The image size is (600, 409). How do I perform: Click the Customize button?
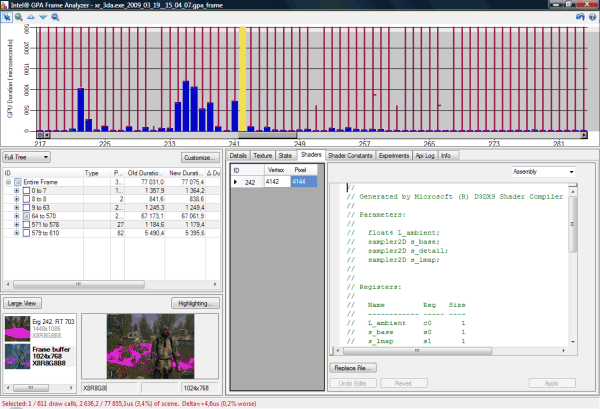[x=200, y=157]
